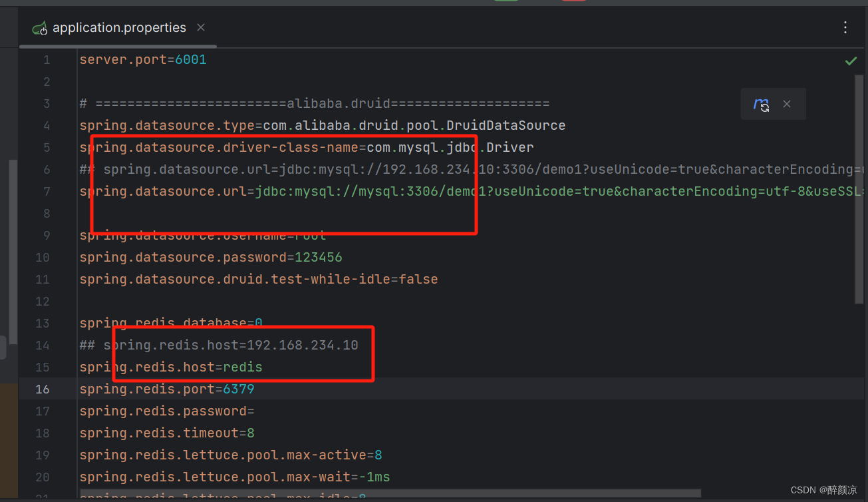Image resolution: width=868 pixels, height=502 pixels.
Task: Click the spring.redis.database=0 line
Action: click(171, 323)
